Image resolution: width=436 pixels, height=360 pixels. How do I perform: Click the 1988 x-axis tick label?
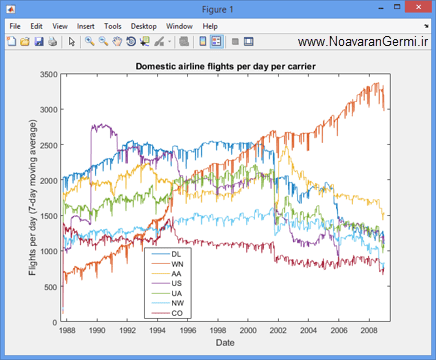pyautogui.click(x=67, y=330)
